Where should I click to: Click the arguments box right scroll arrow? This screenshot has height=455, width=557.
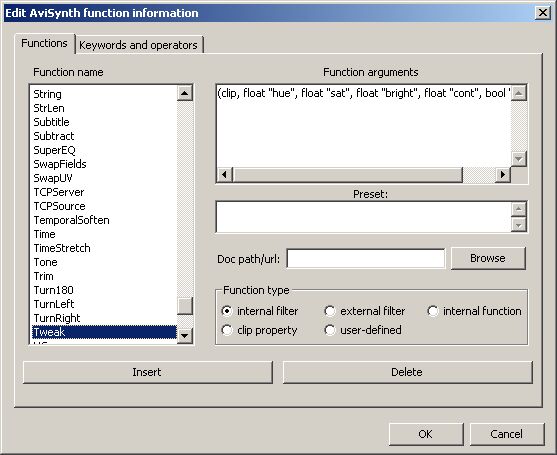(x=503, y=175)
